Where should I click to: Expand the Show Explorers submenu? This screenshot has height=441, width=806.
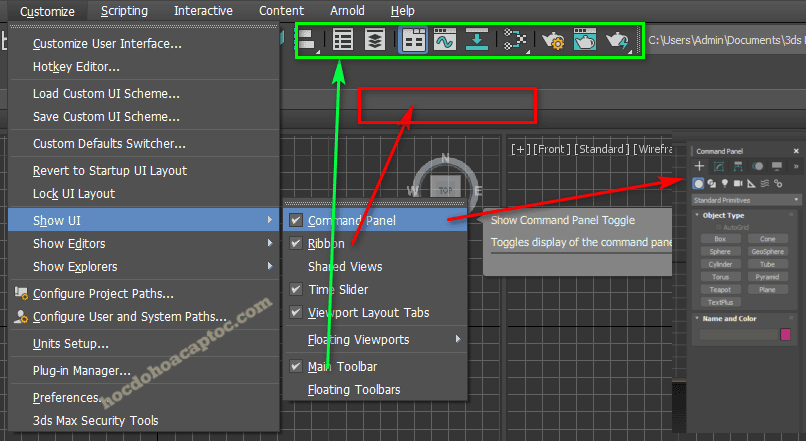(x=143, y=267)
